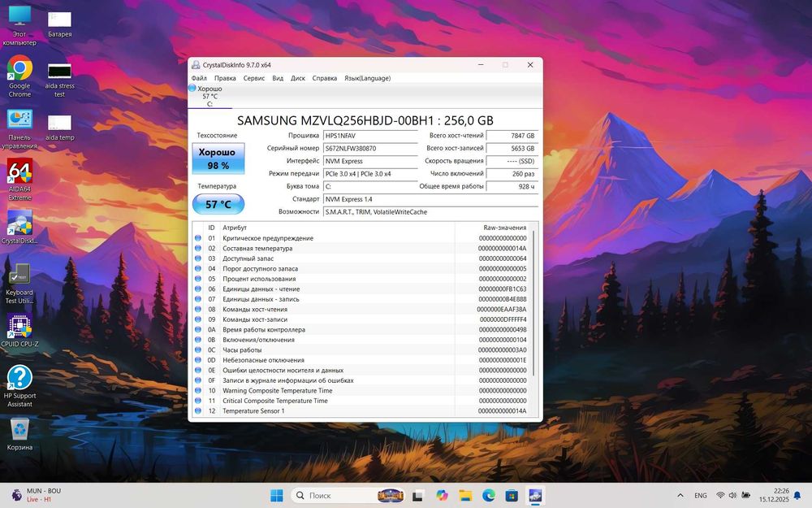Select the Temperature Sensor 1 row

pos(361,411)
